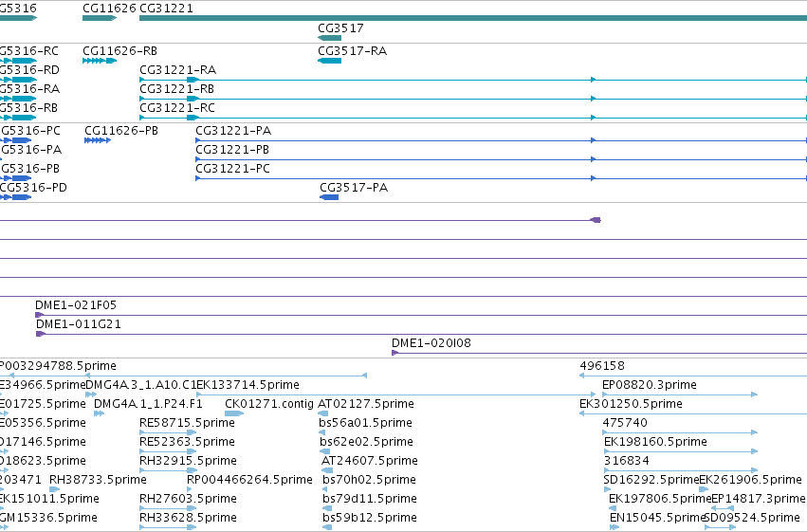Select EST EP14817.3prime

pyautogui.click(x=758, y=499)
